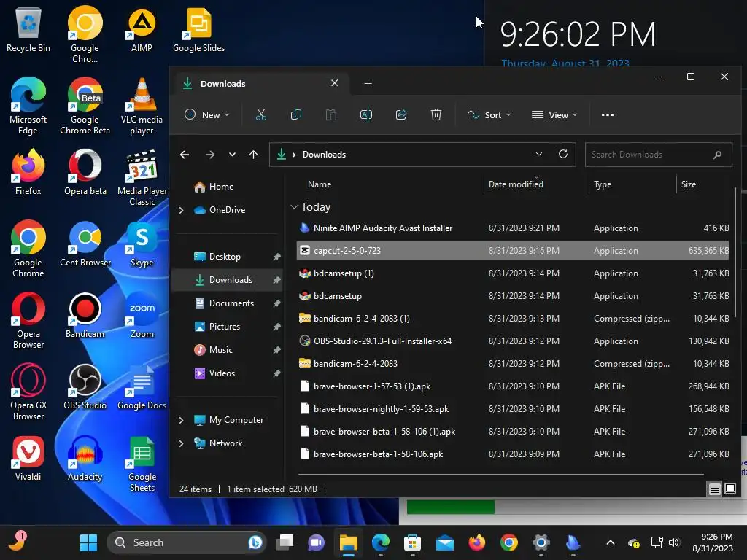Open Documents in navigation pane

228,303
